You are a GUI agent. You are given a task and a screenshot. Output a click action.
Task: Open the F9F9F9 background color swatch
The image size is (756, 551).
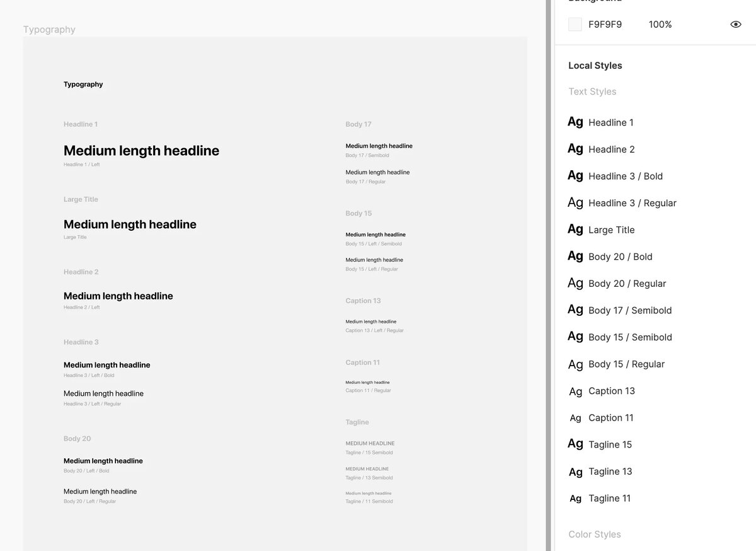pyautogui.click(x=575, y=25)
